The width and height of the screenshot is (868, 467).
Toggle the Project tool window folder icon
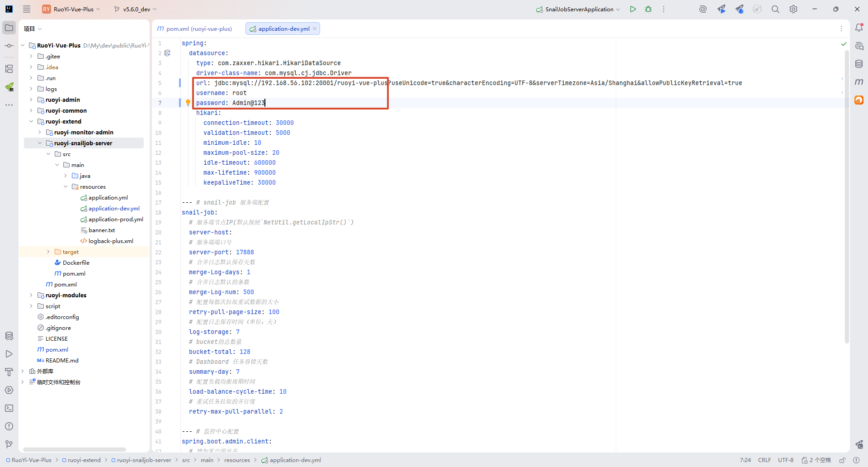click(x=9, y=28)
